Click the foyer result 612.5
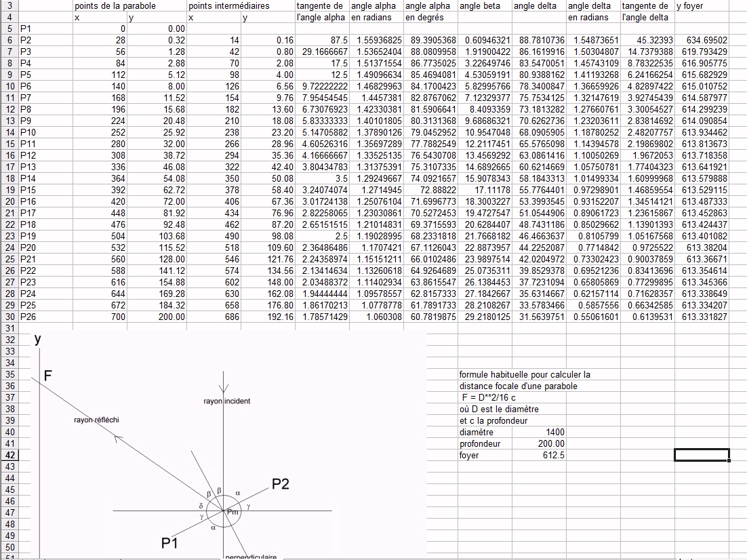 point(540,455)
